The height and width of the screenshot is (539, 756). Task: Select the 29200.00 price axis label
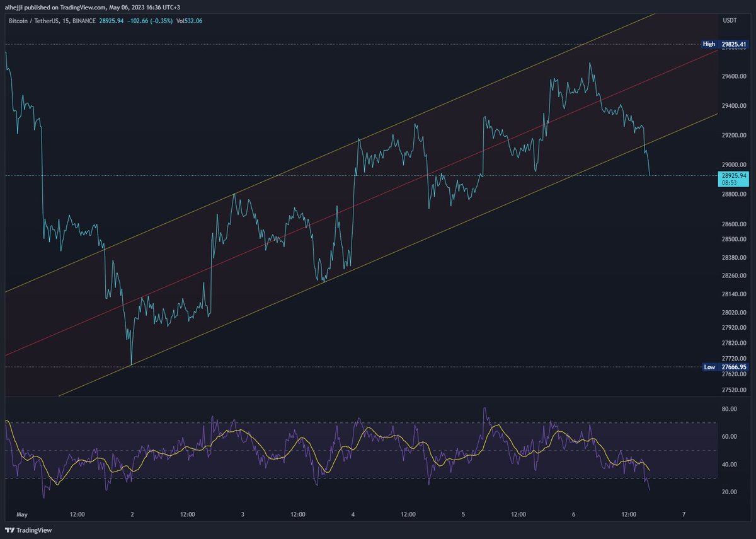[734, 136]
